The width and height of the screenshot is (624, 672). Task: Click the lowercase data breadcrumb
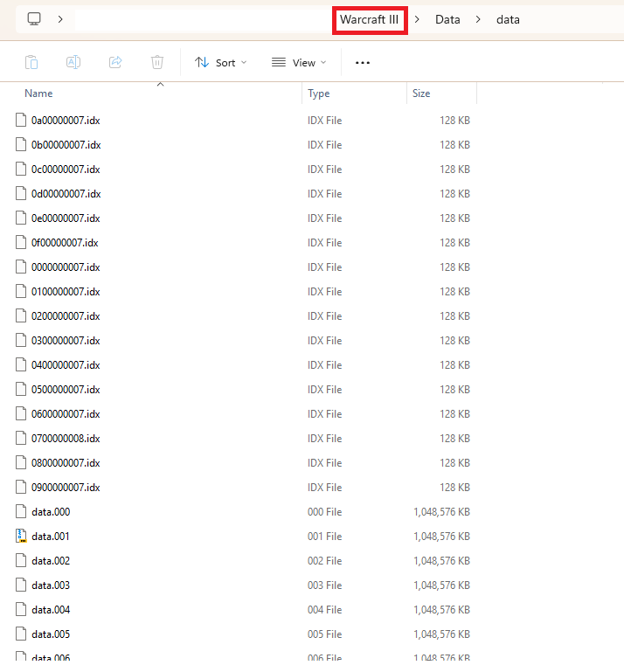point(508,20)
